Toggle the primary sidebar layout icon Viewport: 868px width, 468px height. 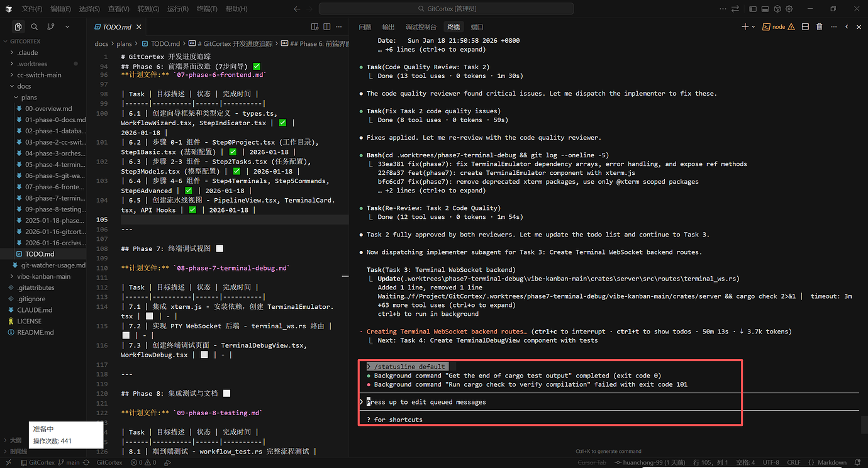coord(754,9)
